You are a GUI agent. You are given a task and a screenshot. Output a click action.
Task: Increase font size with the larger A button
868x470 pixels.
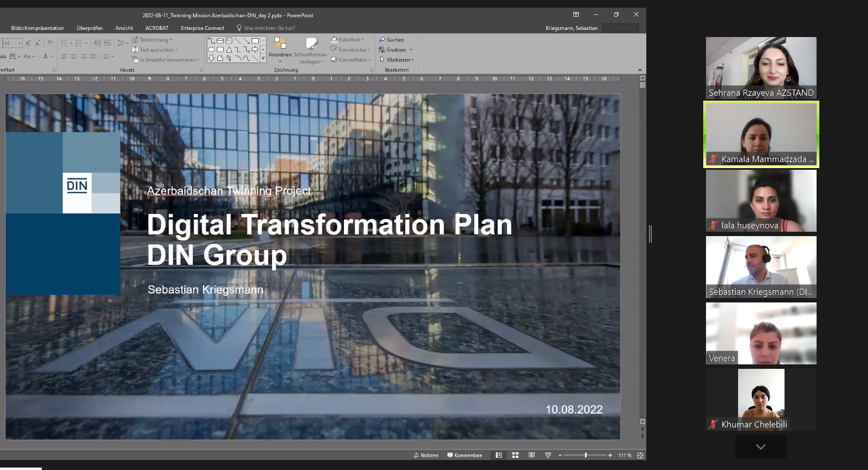pyautogui.click(x=28, y=43)
